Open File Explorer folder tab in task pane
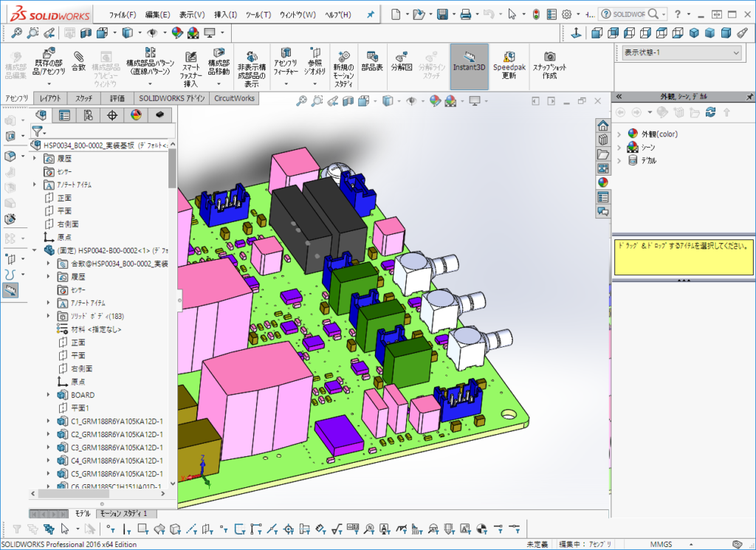The height and width of the screenshot is (550, 756). (x=602, y=154)
